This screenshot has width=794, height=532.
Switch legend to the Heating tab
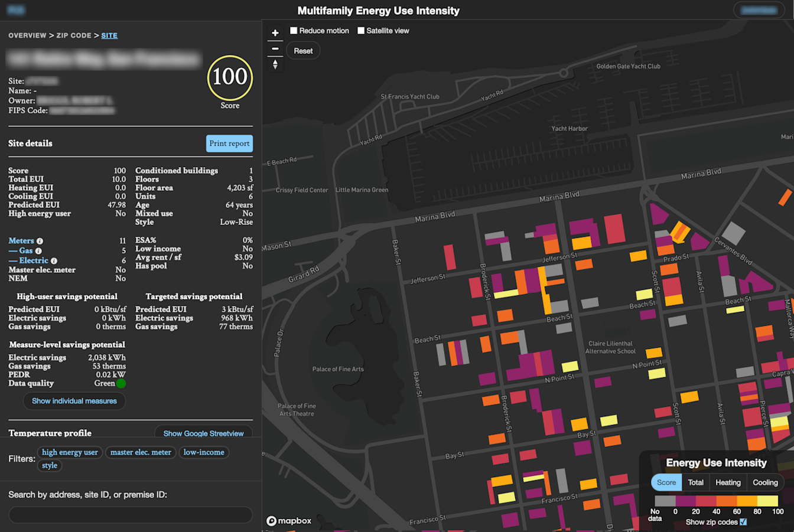[x=728, y=482]
